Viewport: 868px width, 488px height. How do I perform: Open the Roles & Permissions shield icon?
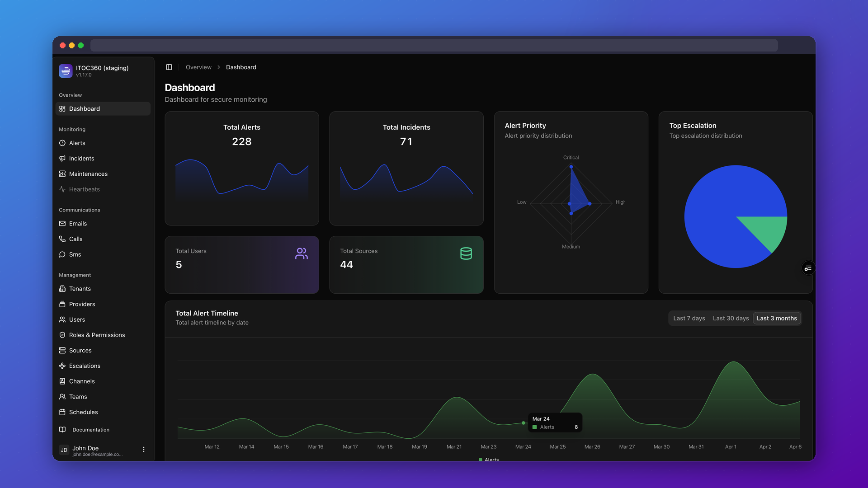(62, 335)
